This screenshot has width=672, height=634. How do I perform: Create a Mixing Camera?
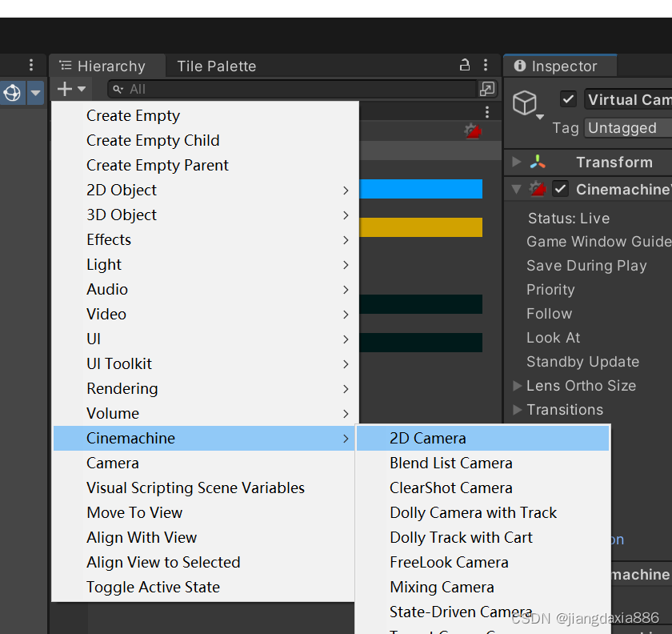click(482, 588)
